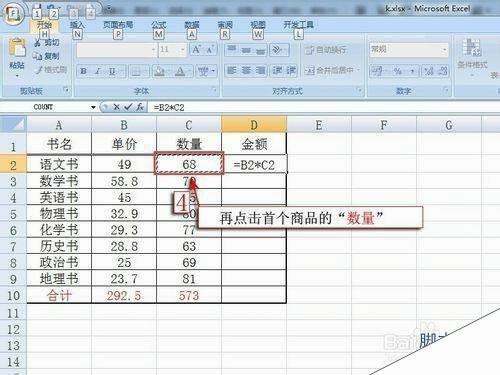
Task: Open the Developer (开发工具) tab
Action: point(299,25)
